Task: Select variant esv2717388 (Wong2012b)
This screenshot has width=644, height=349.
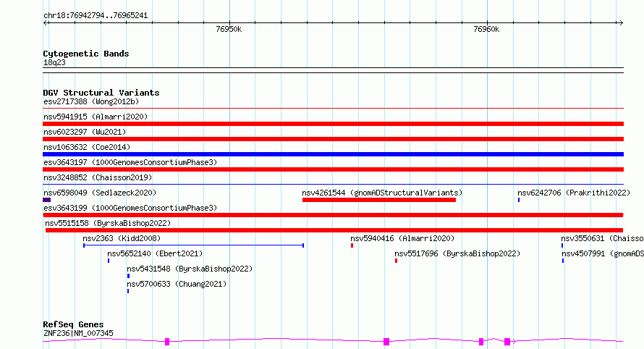Action: point(91,101)
